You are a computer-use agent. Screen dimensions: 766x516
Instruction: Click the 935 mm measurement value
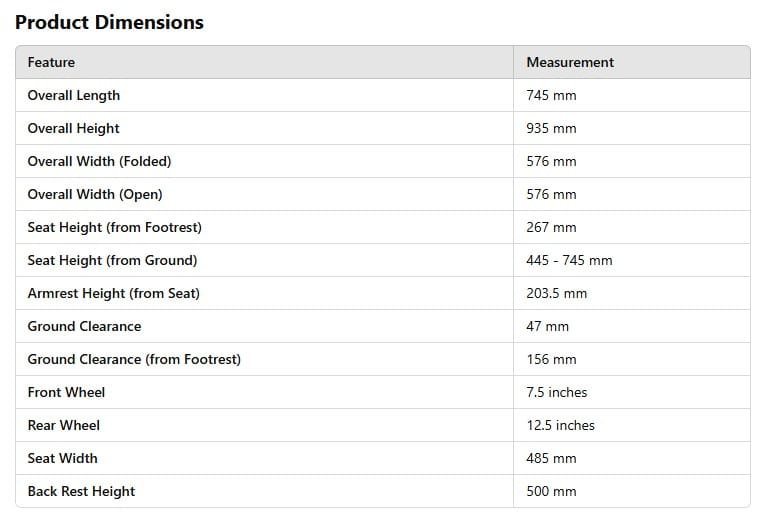[551, 128]
